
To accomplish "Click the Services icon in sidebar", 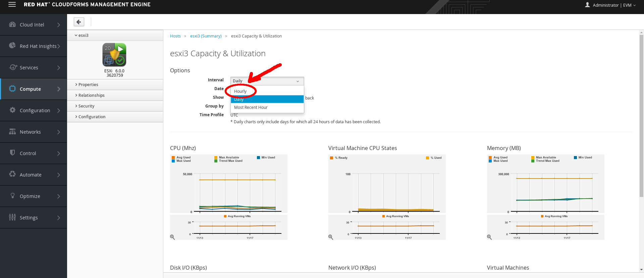I will coord(13,67).
